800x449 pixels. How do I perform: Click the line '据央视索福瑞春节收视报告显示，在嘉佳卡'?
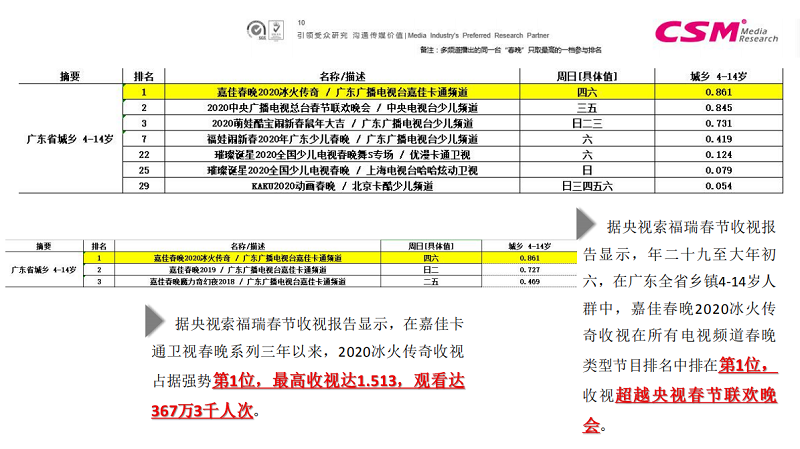click(x=319, y=323)
